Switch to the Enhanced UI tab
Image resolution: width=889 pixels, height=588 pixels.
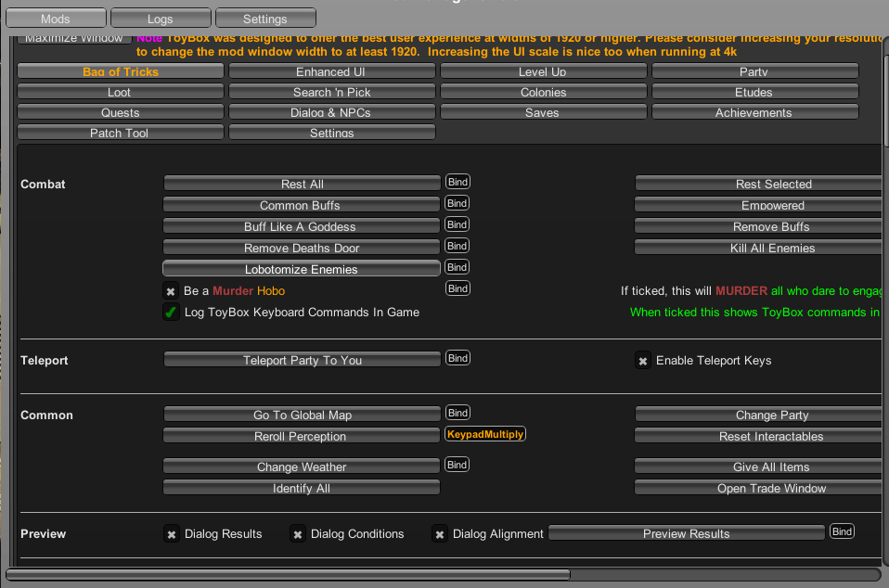click(x=331, y=71)
